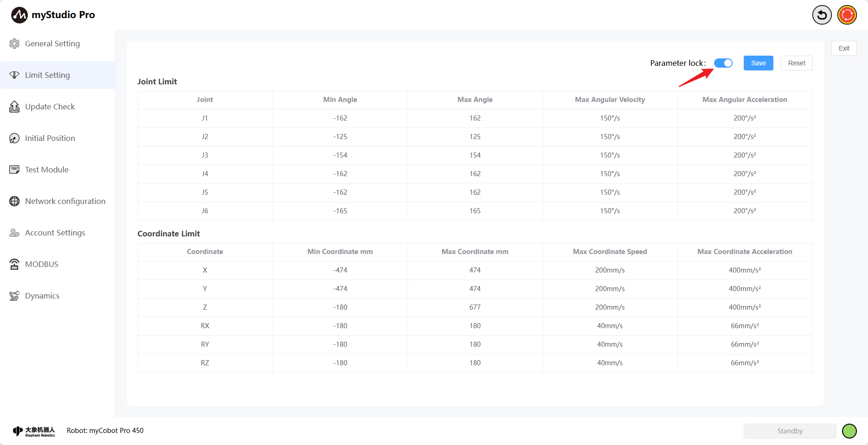Reset the limit parameters
868x445 pixels.
[x=796, y=63]
